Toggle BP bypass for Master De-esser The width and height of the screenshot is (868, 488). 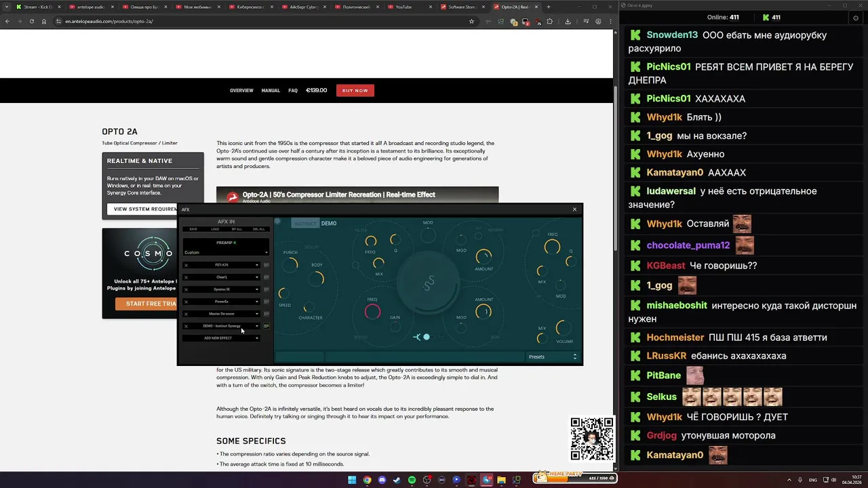[x=267, y=314]
